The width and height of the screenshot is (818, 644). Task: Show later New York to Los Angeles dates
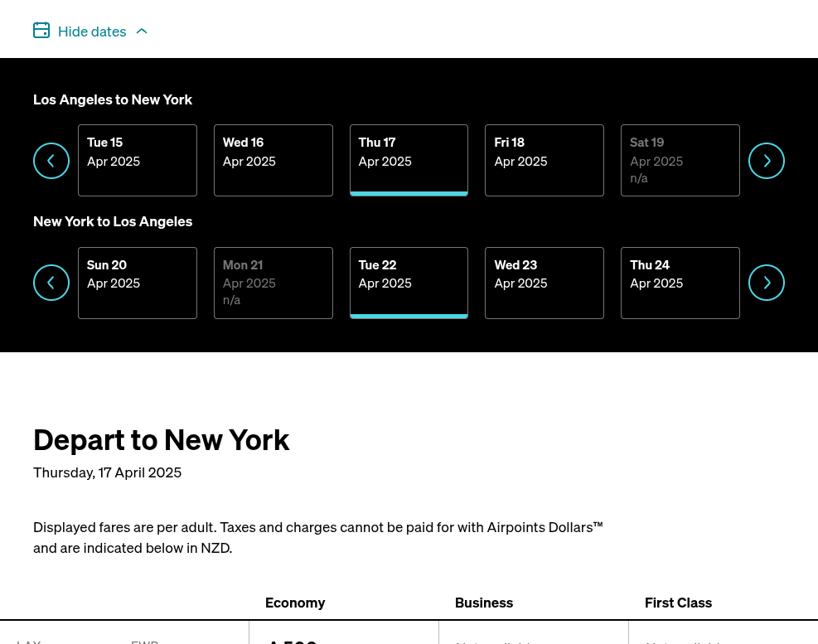click(x=767, y=283)
